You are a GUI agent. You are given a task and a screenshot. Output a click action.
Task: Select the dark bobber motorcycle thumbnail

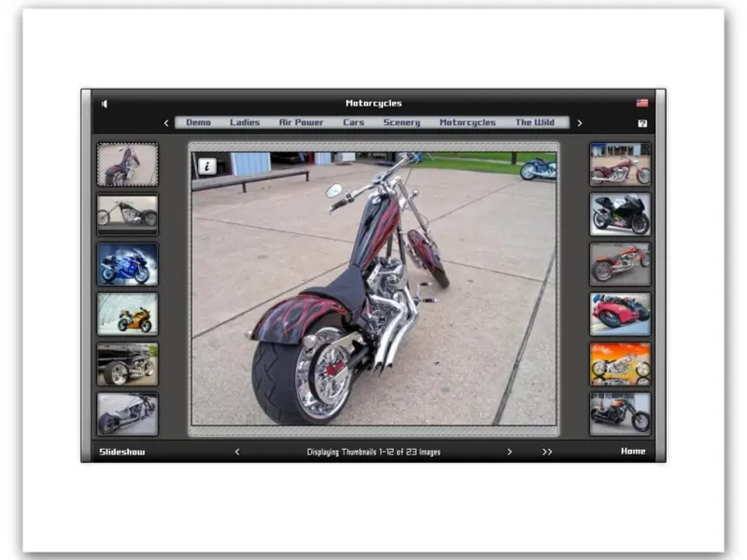pyautogui.click(x=620, y=414)
